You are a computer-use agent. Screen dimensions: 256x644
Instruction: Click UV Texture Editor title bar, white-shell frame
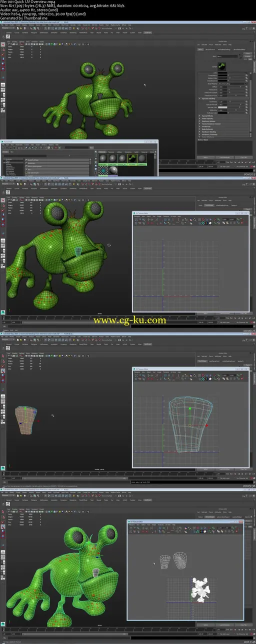[x=185, y=522]
